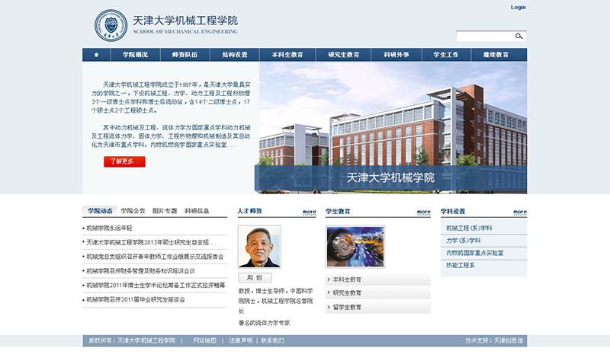Expand 研究生教育 item under 学生教育
Image resolution: width=610 pixels, height=364 pixels.
click(x=348, y=293)
